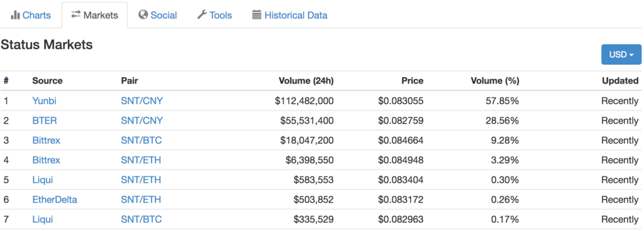Click the Source column header
Viewport: 644px width, 231px height.
click(x=47, y=81)
